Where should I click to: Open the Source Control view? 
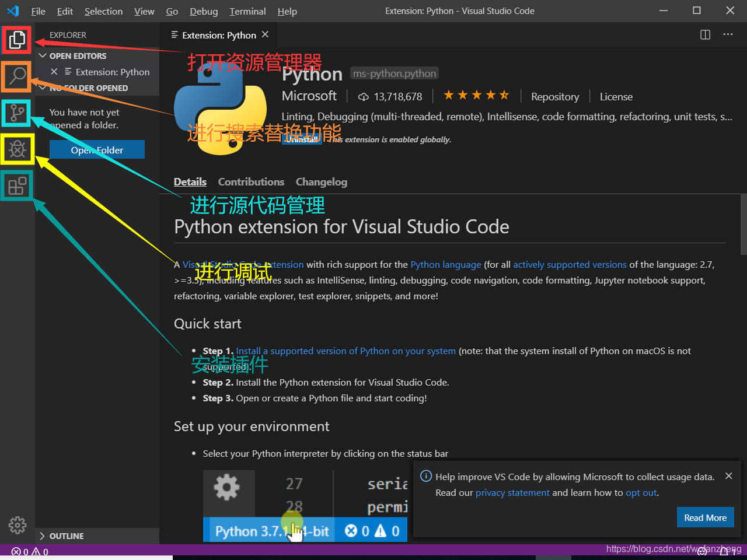[x=17, y=113]
